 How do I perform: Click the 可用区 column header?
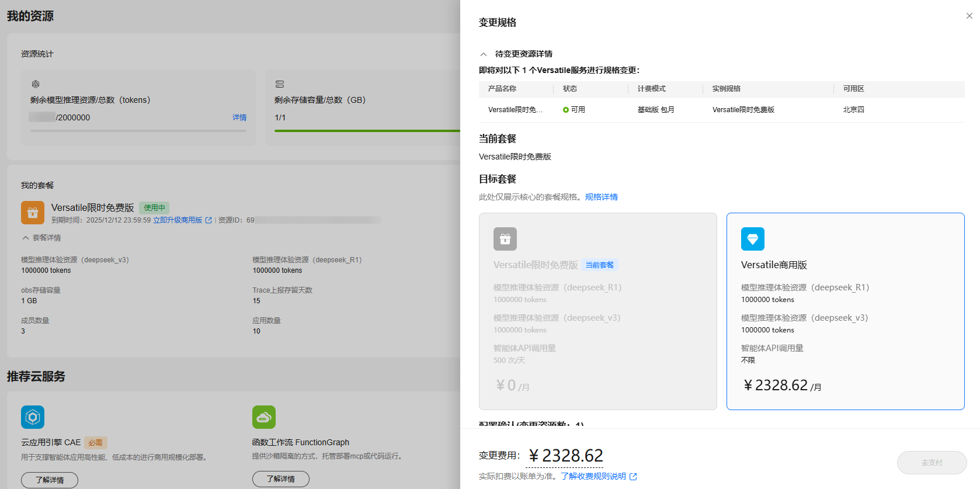[854, 89]
